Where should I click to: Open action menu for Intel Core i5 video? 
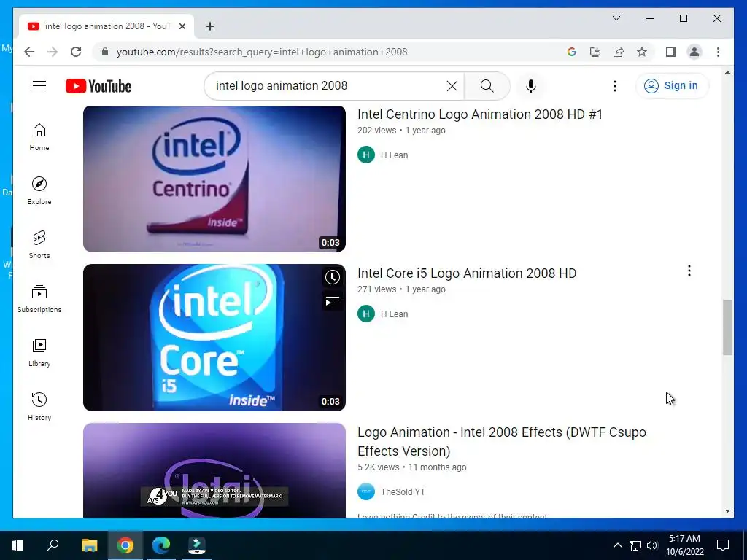tap(689, 271)
